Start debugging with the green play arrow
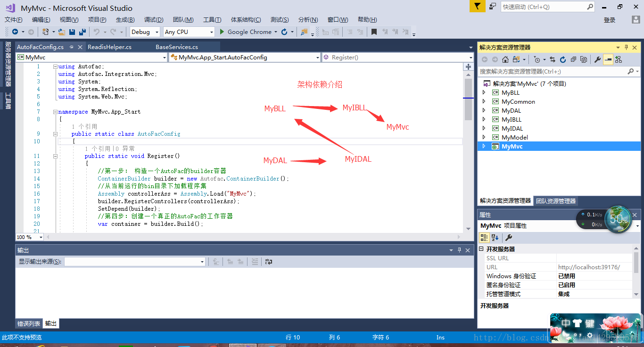 tap(223, 32)
